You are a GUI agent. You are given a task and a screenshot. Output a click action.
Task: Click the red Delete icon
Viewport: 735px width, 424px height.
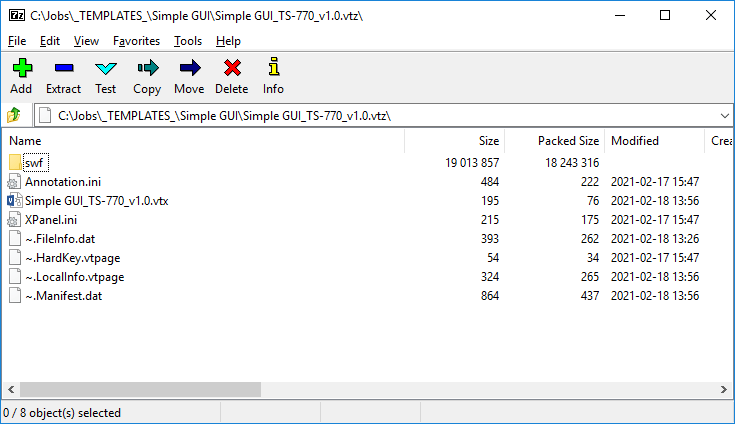[x=232, y=69]
